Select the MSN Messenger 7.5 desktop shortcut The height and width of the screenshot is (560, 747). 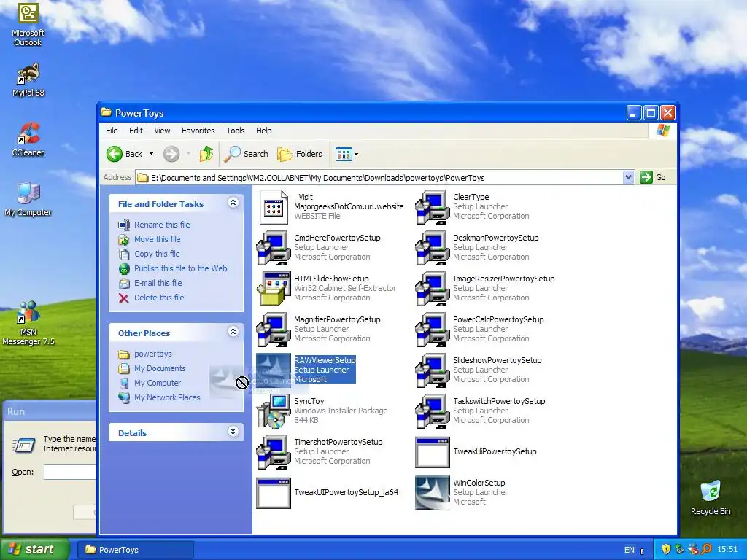[x=28, y=323]
